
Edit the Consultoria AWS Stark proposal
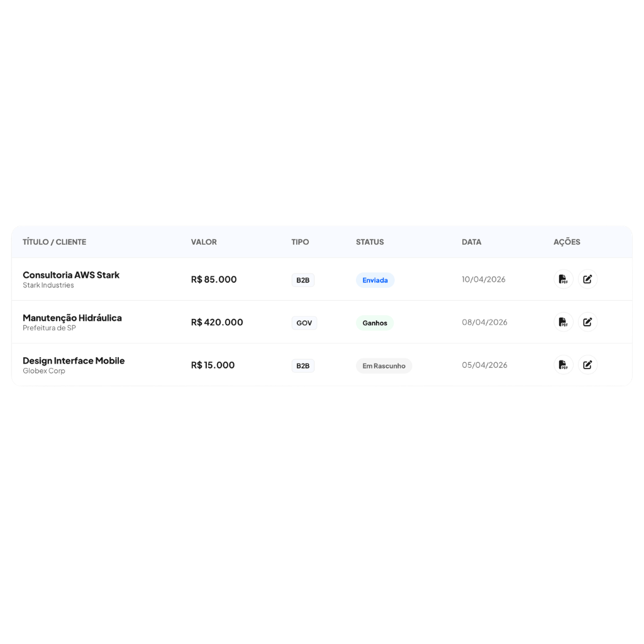click(587, 279)
